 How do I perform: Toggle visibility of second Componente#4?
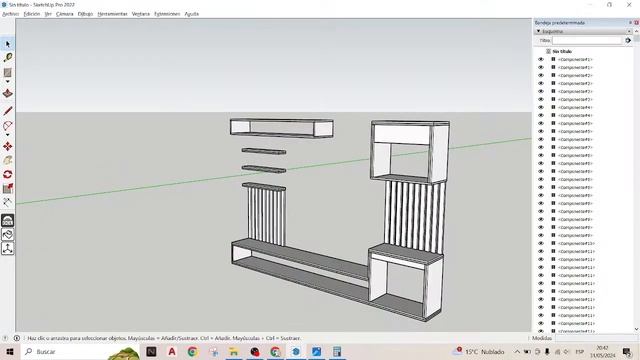541,116
